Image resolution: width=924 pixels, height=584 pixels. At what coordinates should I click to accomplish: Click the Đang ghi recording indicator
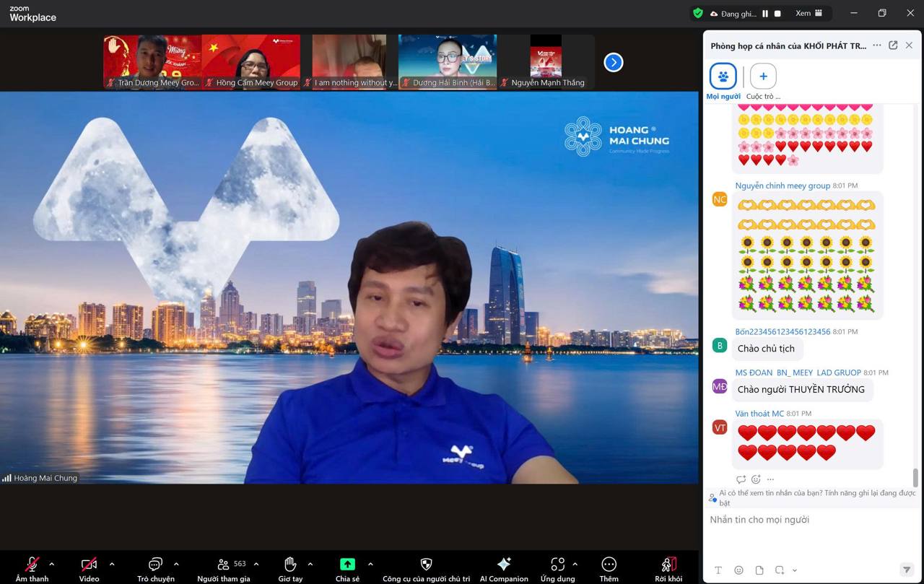pos(733,14)
